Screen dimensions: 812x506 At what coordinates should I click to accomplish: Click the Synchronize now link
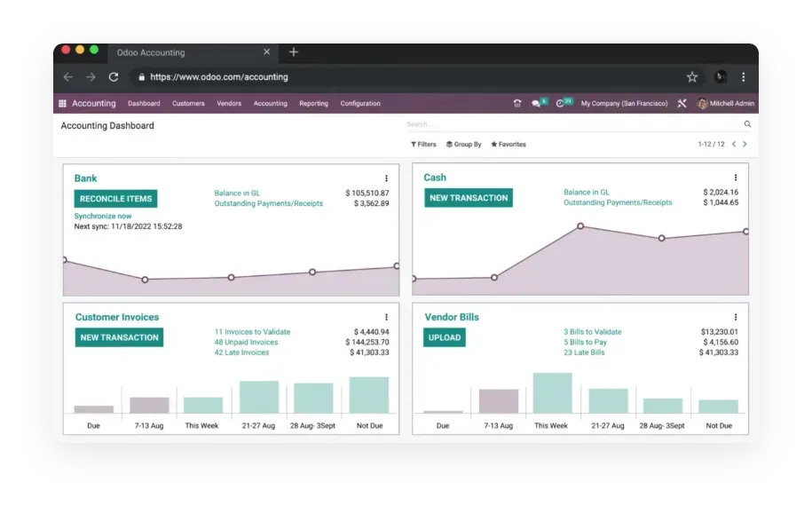(103, 216)
